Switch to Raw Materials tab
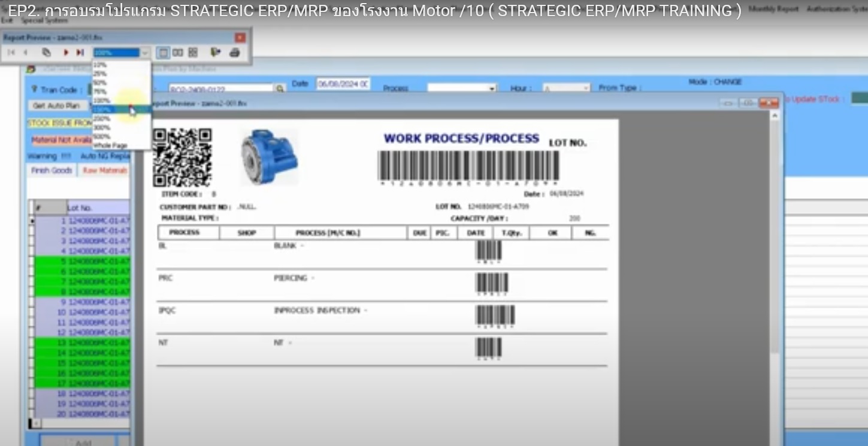The width and height of the screenshot is (868, 446). (x=105, y=171)
